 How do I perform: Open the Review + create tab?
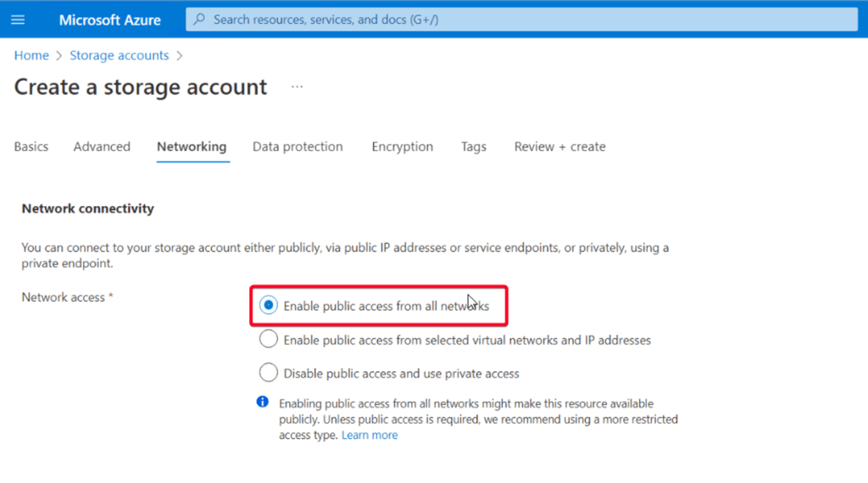point(559,147)
